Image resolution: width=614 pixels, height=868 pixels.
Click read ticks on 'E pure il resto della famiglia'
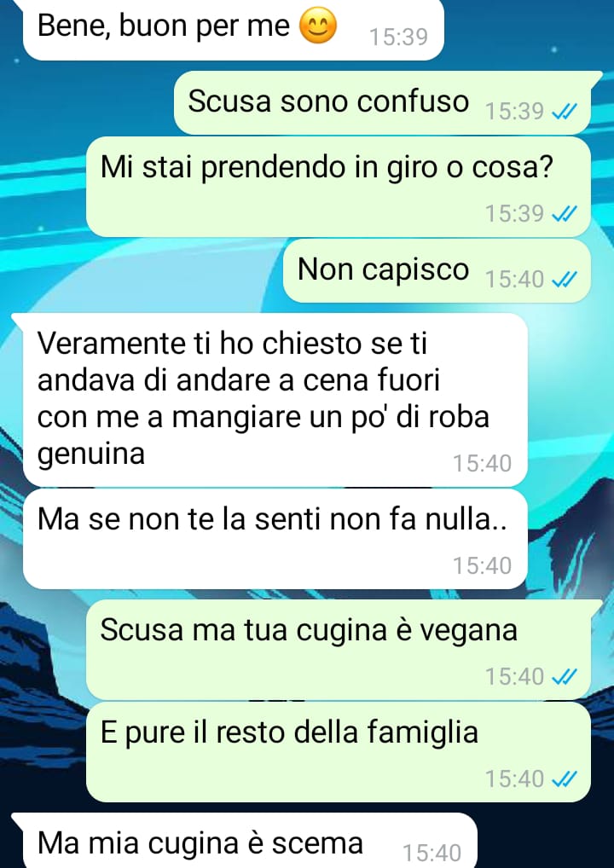(x=565, y=778)
